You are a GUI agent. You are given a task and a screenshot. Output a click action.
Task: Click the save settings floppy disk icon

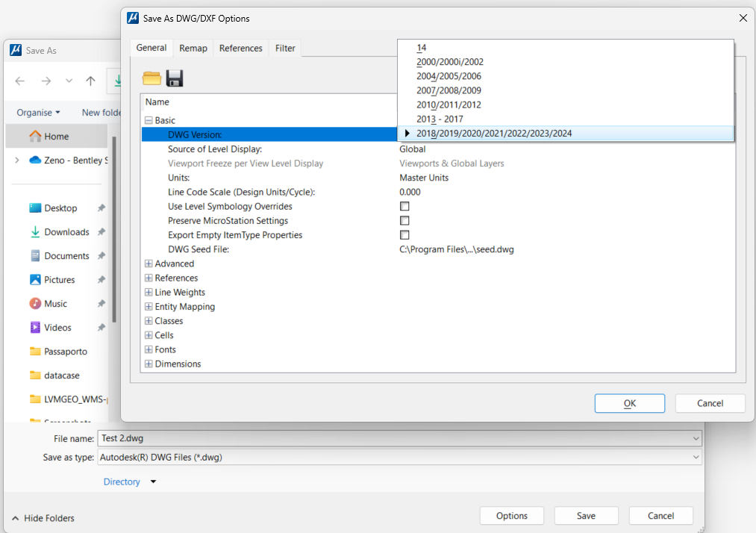click(x=175, y=78)
